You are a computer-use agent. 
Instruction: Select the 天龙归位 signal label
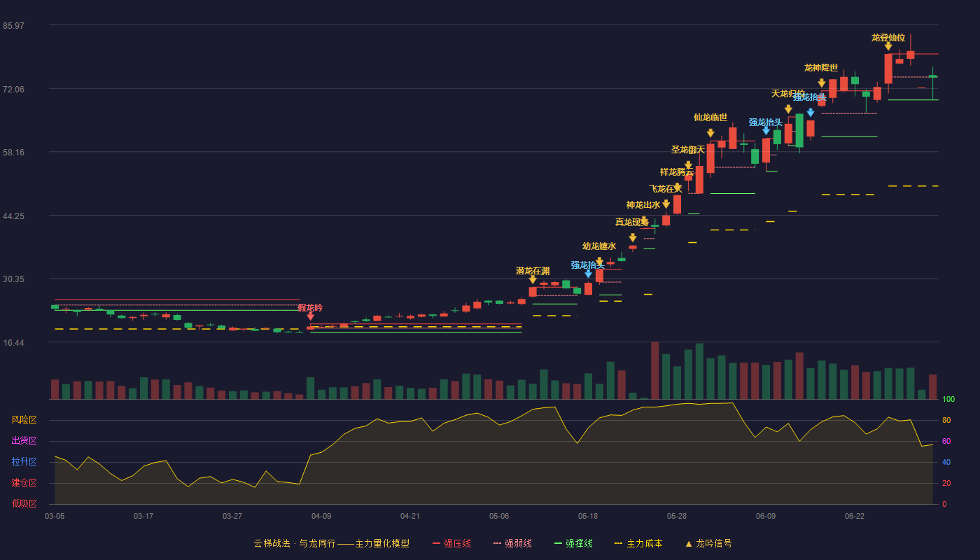coord(788,93)
